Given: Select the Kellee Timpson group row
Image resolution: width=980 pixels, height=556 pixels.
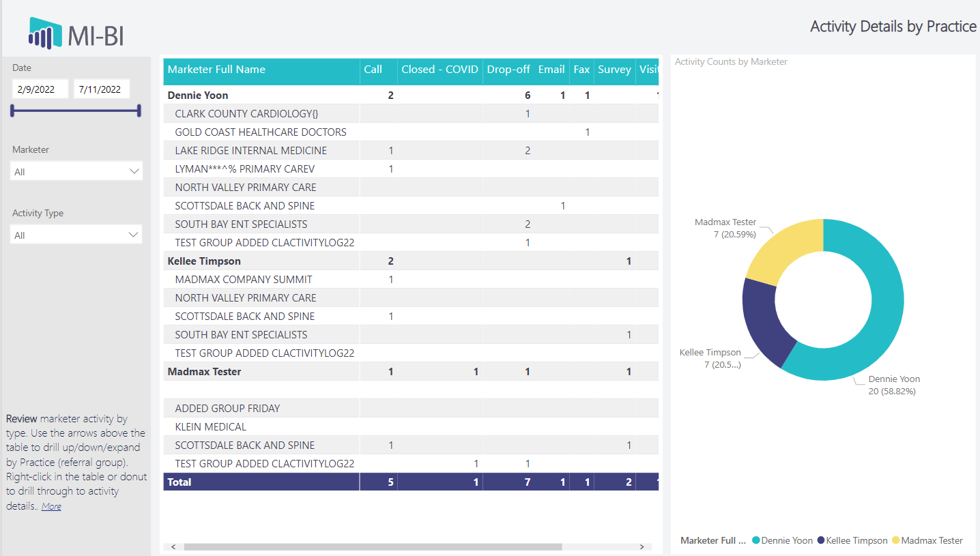Looking at the screenshot, I should 204,261.
